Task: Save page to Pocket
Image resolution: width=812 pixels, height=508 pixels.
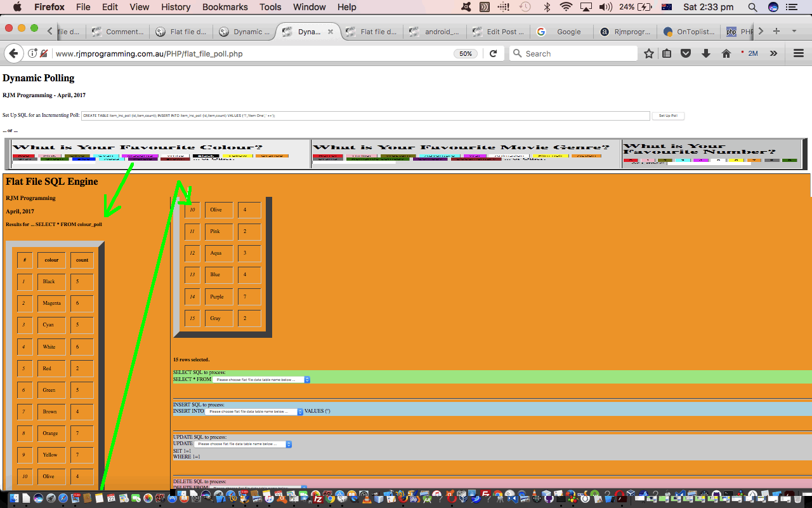Action: tap(686, 54)
